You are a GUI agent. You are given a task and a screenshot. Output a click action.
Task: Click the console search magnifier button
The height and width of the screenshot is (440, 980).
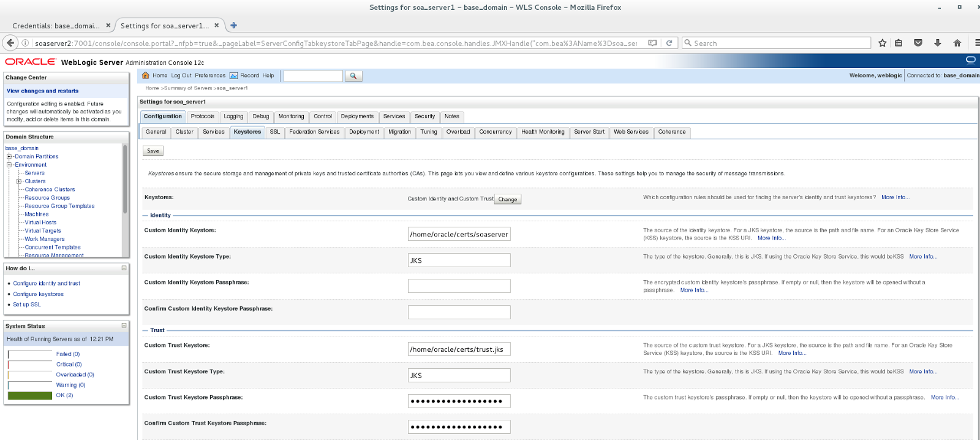point(353,76)
